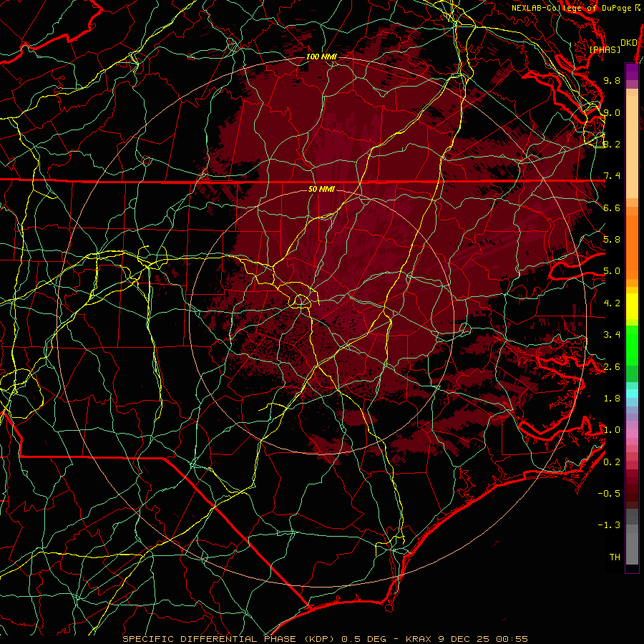Pick the bright green segment of the color bar
Screen dimensions: 644x644
coord(632,345)
